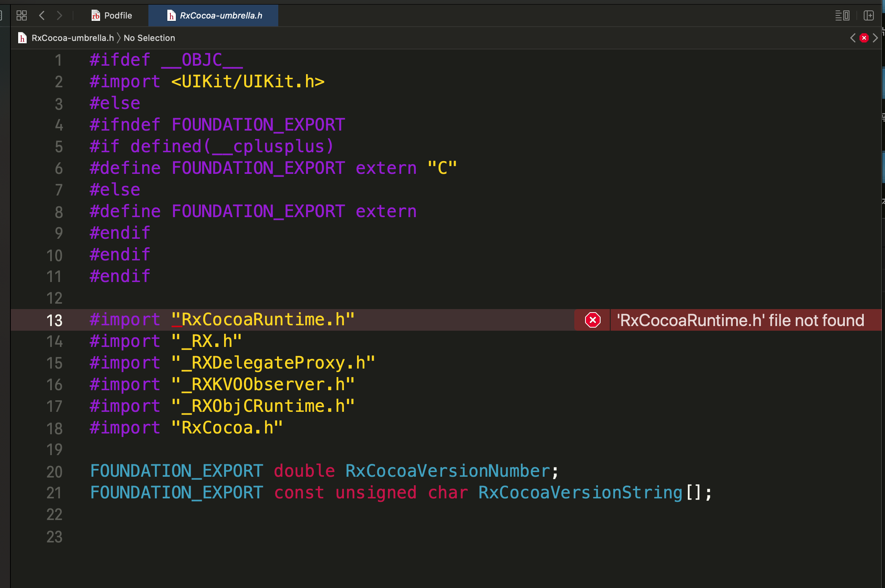Add a new editor pane on the right
Image resolution: width=885 pixels, height=588 pixels.
pyautogui.click(x=868, y=15)
